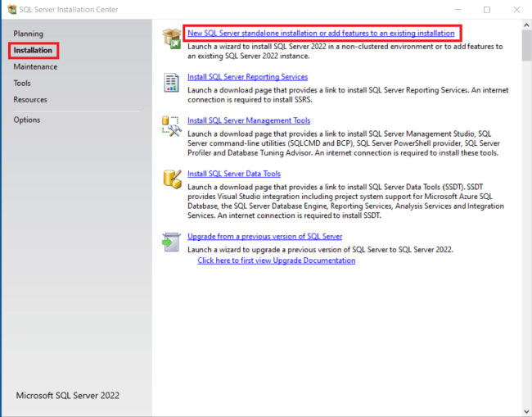The image size is (532, 417).
Task: Close the SQL Server Installation Center window
Action: [516, 10]
